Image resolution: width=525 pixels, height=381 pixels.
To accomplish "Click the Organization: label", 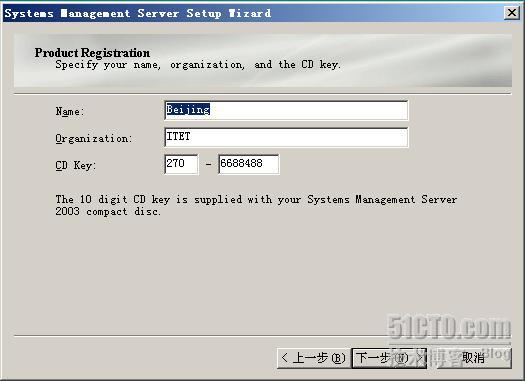I will 94,139.
